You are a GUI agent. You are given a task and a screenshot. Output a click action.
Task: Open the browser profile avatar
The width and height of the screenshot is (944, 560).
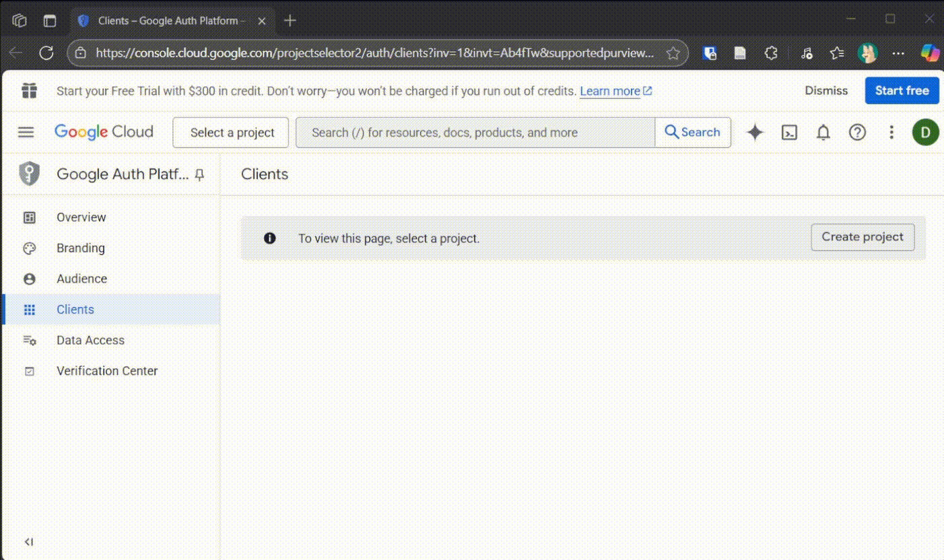[x=867, y=53]
